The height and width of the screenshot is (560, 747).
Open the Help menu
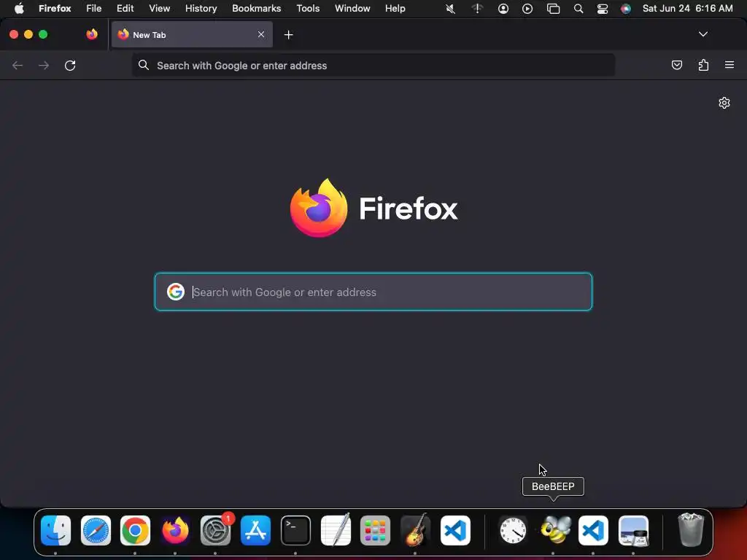[x=395, y=9]
